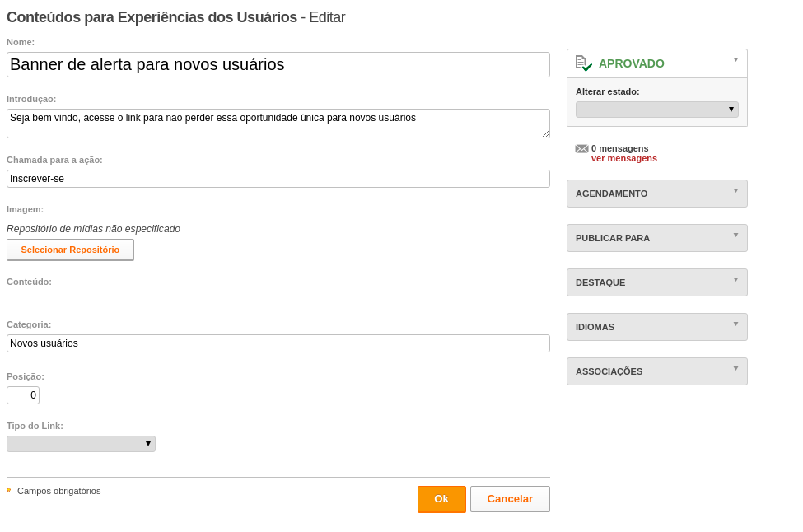
Task: Click the Cancelar button
Action: click(510, 499)
